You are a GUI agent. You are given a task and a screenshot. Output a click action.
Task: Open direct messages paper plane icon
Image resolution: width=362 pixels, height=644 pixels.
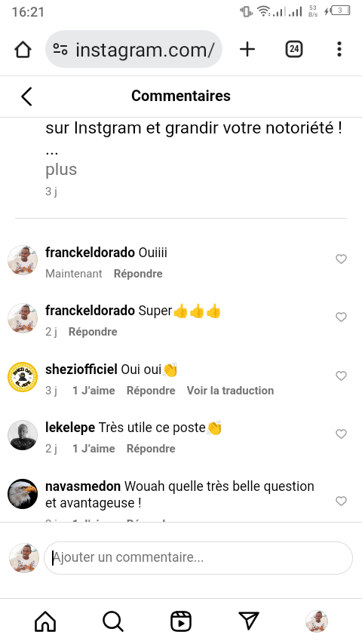coord(249,621)
